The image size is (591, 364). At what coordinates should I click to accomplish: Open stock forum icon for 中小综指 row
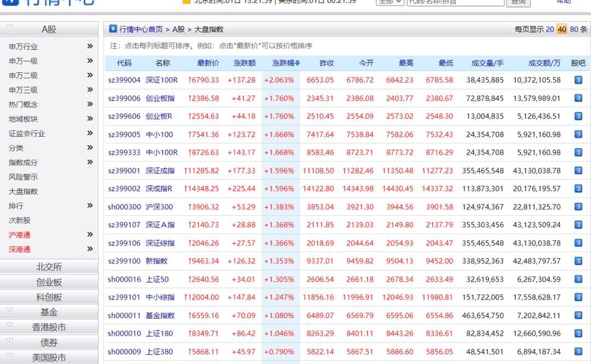click(578, 297)
